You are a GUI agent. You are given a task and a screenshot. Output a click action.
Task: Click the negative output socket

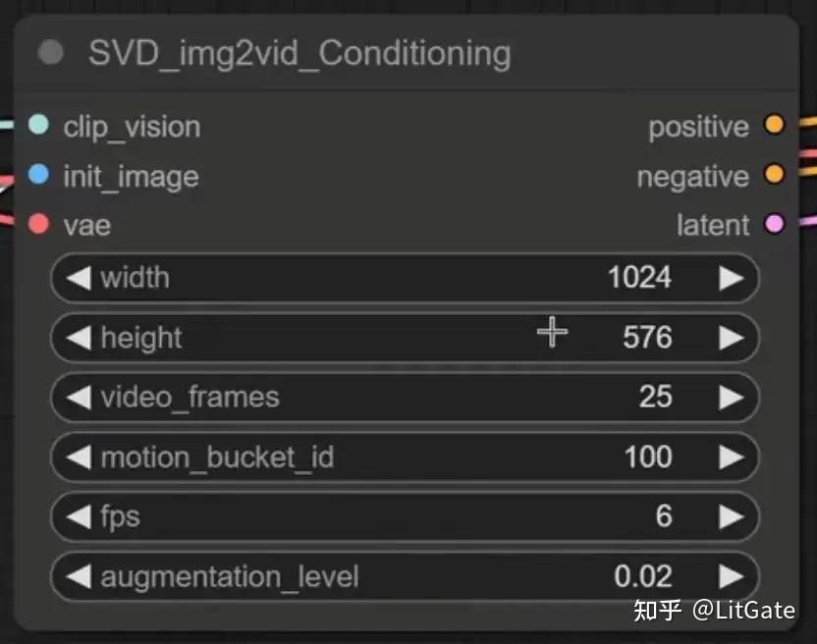[x=775, y=176]
